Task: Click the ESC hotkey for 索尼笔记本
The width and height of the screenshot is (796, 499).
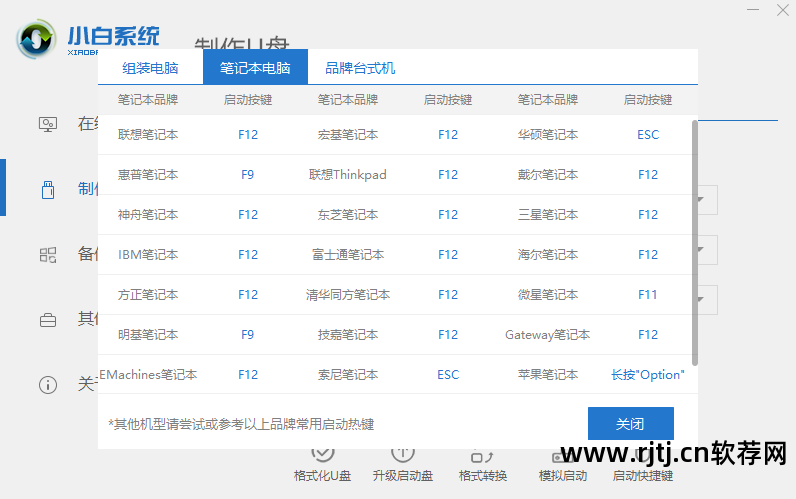Action: [448, 375]
